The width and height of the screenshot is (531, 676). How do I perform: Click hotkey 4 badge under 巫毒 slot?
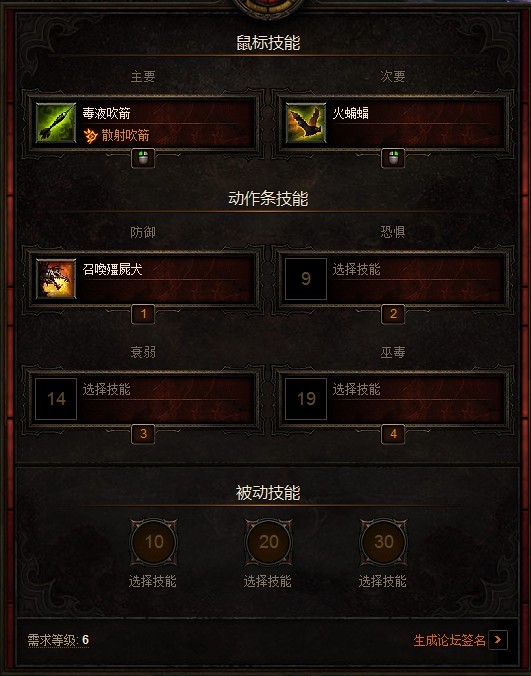393,434
